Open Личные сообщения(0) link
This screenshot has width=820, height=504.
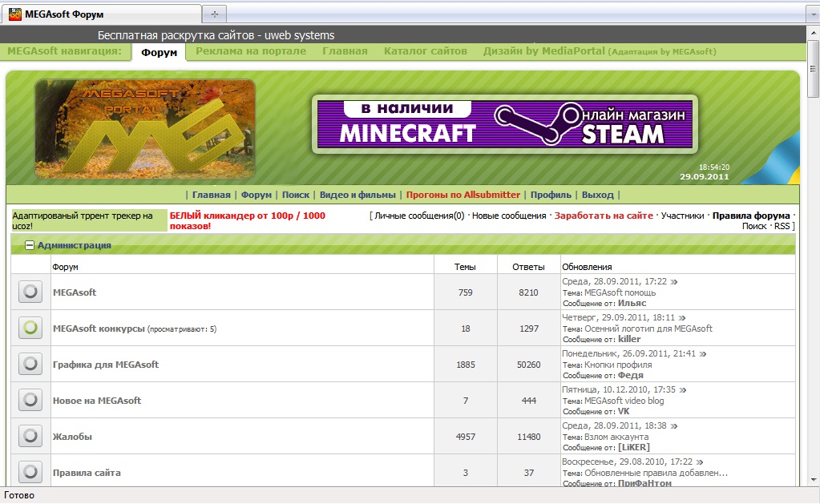419,216
